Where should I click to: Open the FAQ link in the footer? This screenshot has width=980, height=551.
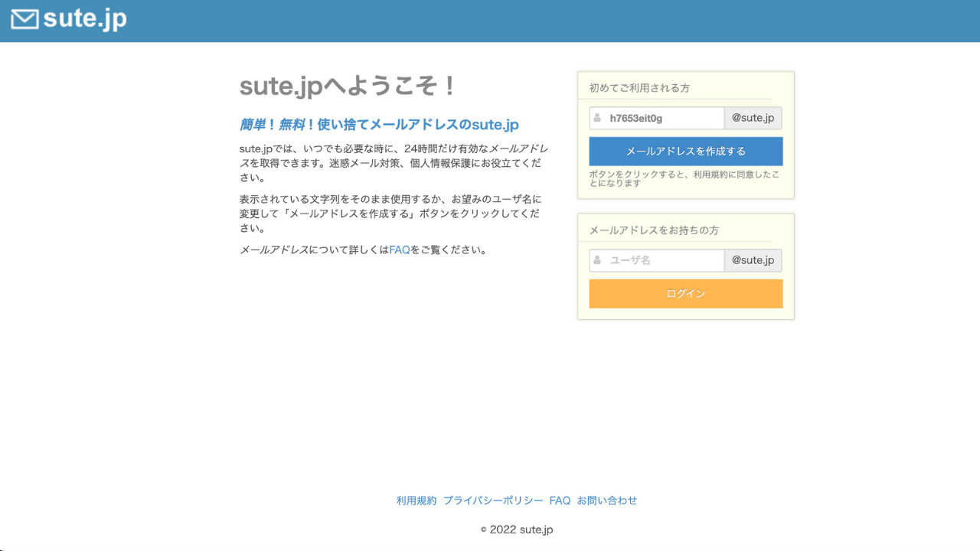tap(560, 500)
